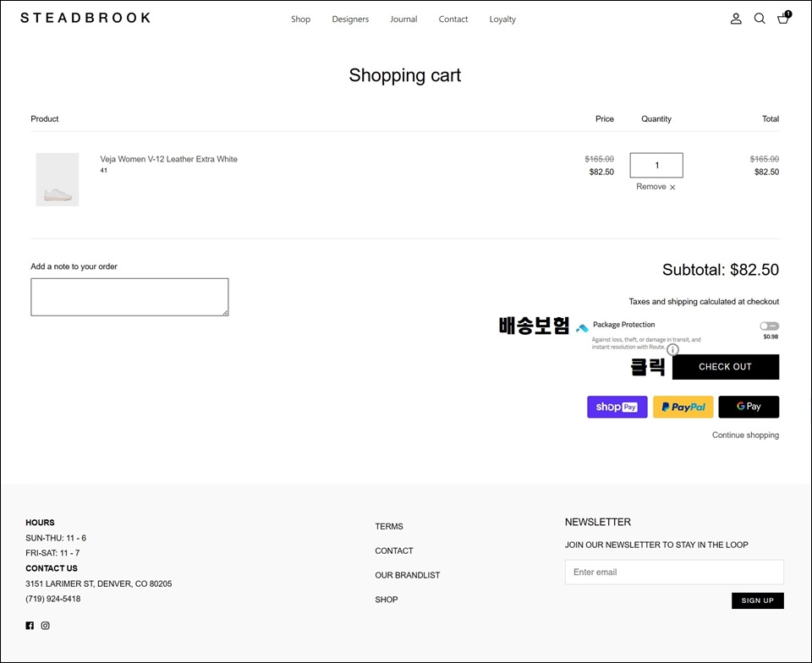The height and width of the screenshot is (663, 812).
Task: Pay with Shop Pay
Action: point(617,407)
